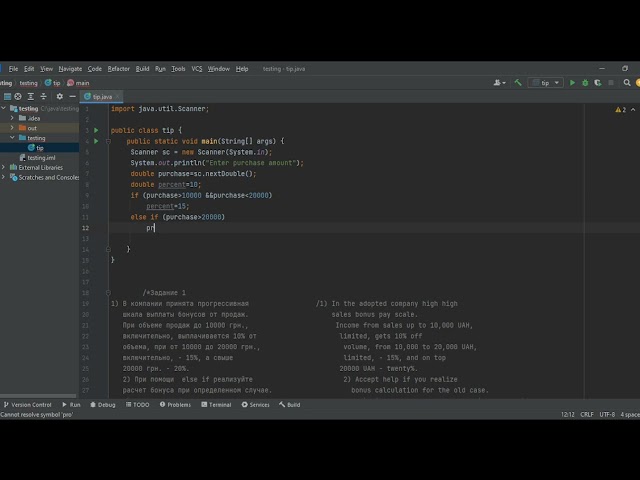The image size is (640, 480).
Task: Open the Terminal tool window
Action: (x=216, y=405)
